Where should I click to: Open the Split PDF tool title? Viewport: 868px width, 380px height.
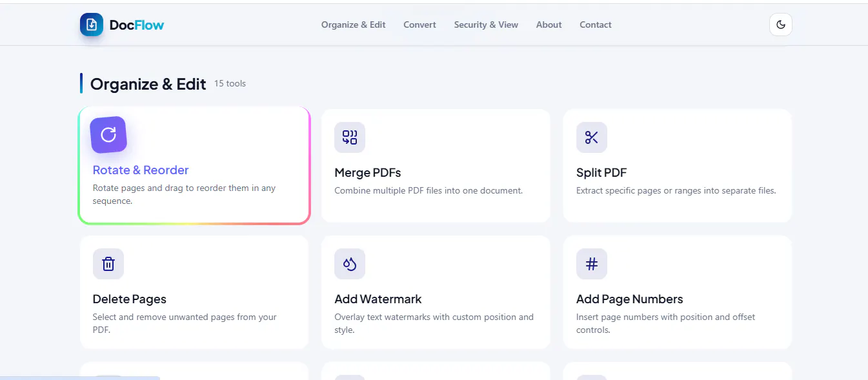click(x=601, y=173)
